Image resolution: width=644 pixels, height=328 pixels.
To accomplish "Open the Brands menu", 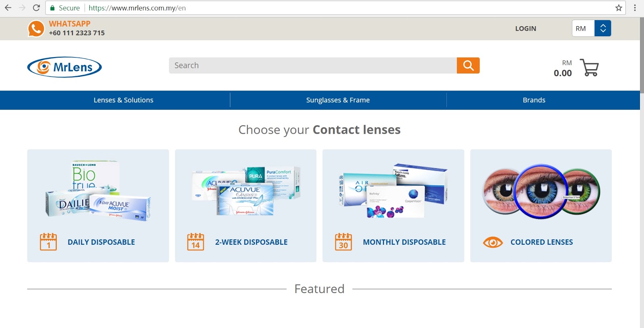I will click(534, 100).
